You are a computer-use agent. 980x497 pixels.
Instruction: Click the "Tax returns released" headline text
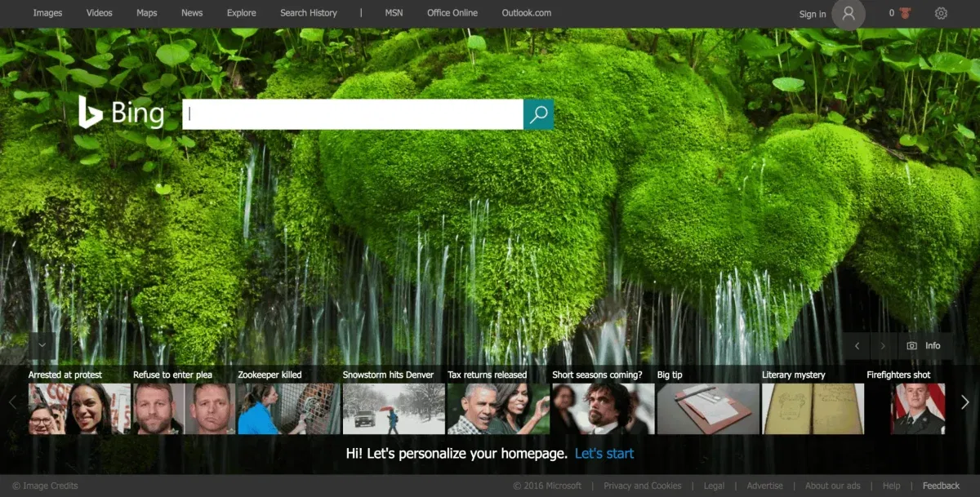(488, 375)
